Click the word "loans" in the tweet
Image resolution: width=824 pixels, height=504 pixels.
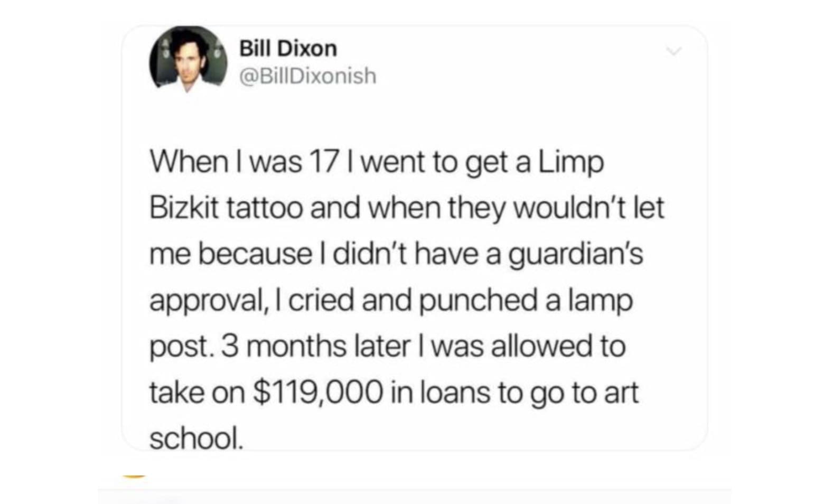[455, 393]
